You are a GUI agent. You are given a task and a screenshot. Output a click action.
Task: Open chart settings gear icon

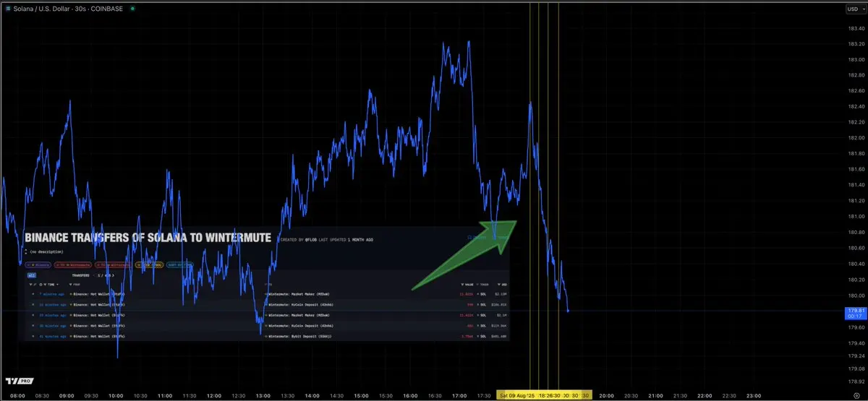[x=856, y=395]
